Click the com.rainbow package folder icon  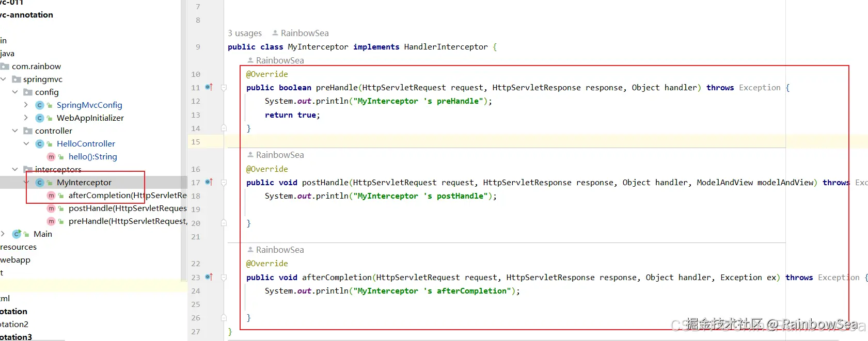pyautogui.click(x=5, y=67)
